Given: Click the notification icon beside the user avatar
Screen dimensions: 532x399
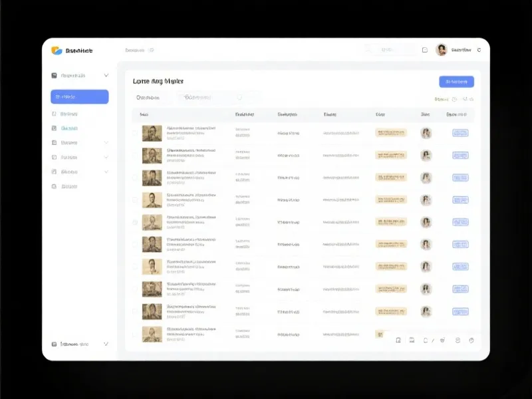Looking at the screenshot, I should click(425, 50).
